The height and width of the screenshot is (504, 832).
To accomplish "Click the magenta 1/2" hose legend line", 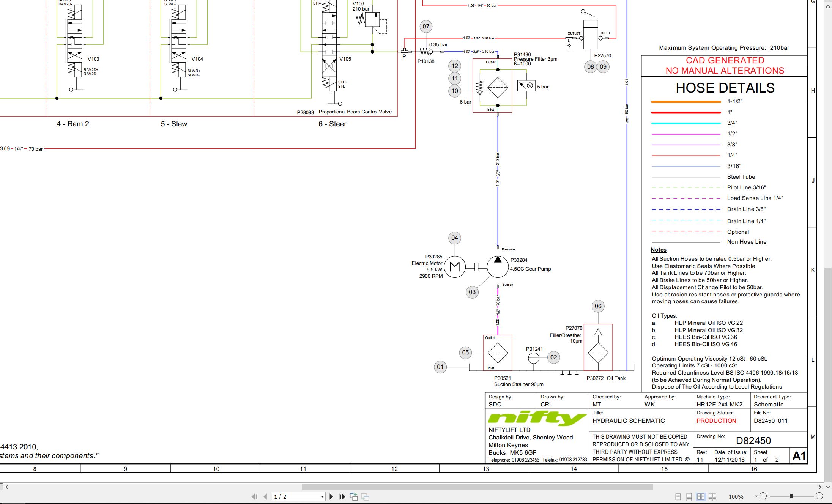I will pyautogui.click(x=686, y=134).
